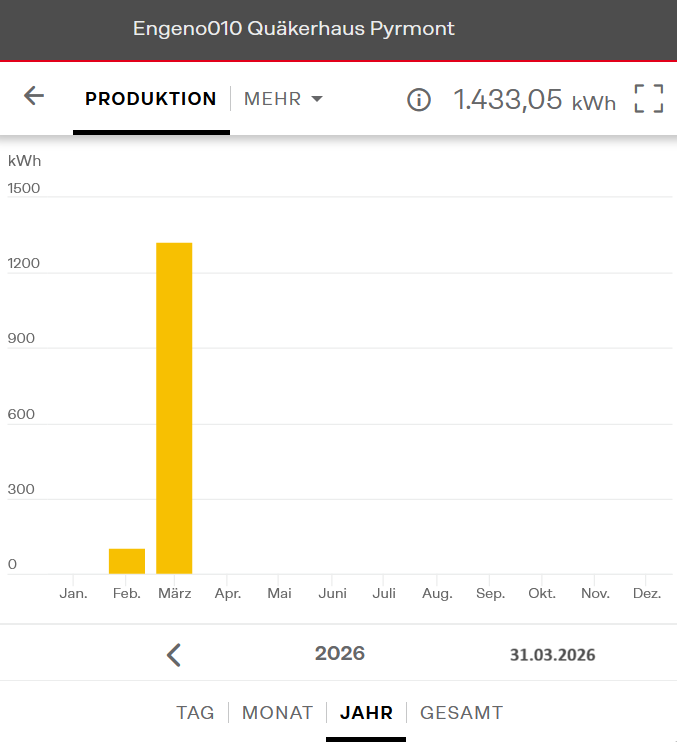Go to the previous year with the chevron
The height and width of the screenshot is (742, 677).
[x=174, y=655]
